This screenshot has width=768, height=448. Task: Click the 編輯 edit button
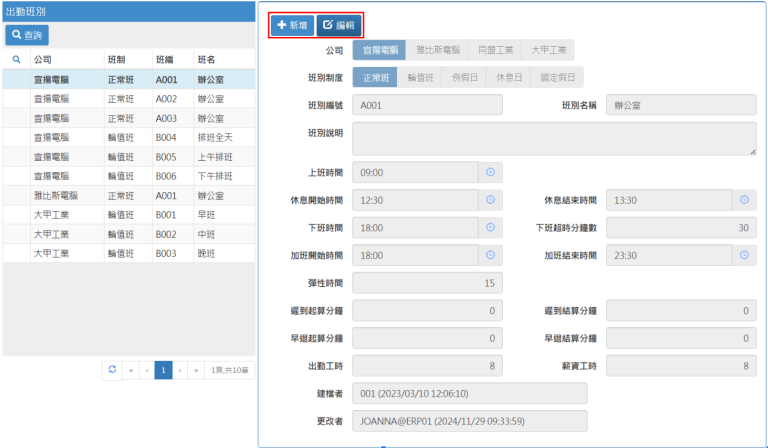point(339,25)
